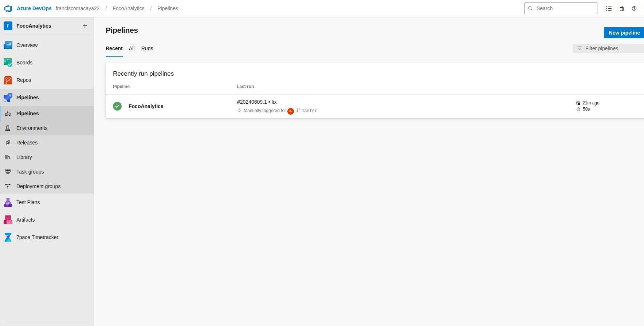
Task: Click the Deployment groups icon
Action: pos(8,186)
